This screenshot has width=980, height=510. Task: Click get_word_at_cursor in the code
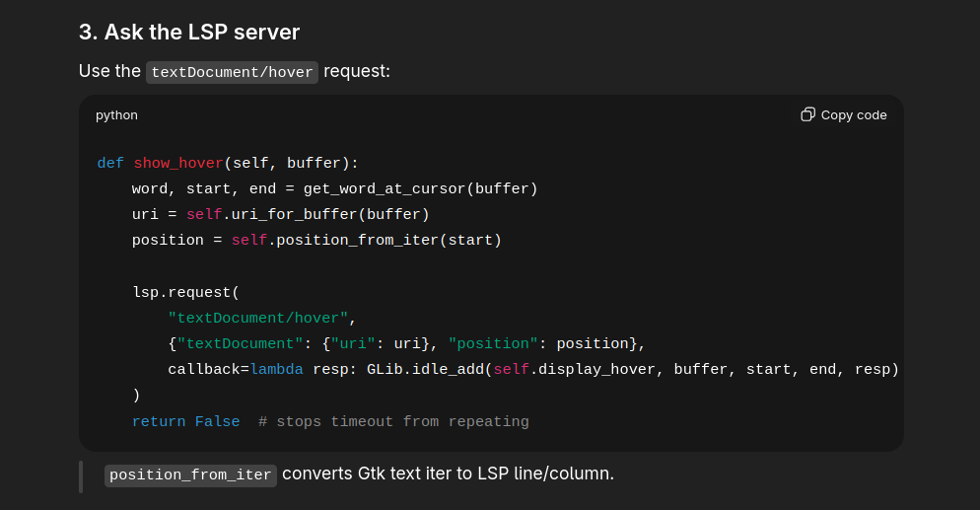385,189
